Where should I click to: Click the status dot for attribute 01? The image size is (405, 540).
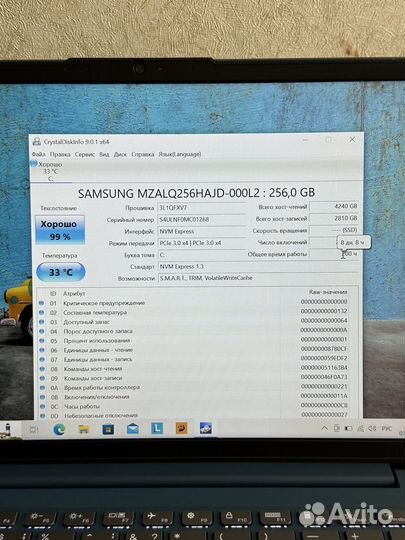coord(41,303)
